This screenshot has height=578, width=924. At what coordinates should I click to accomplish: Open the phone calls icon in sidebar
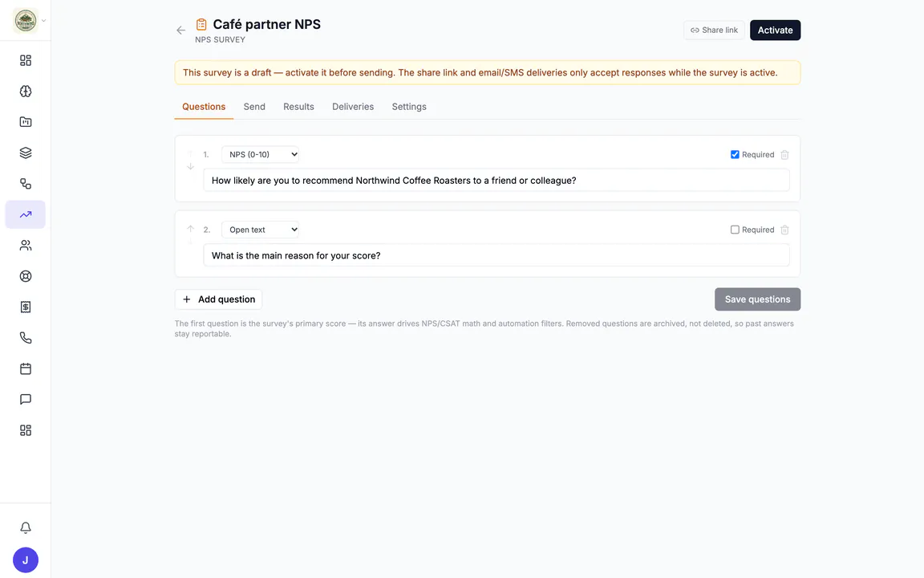pyautogui.click(x=26, y=338)
